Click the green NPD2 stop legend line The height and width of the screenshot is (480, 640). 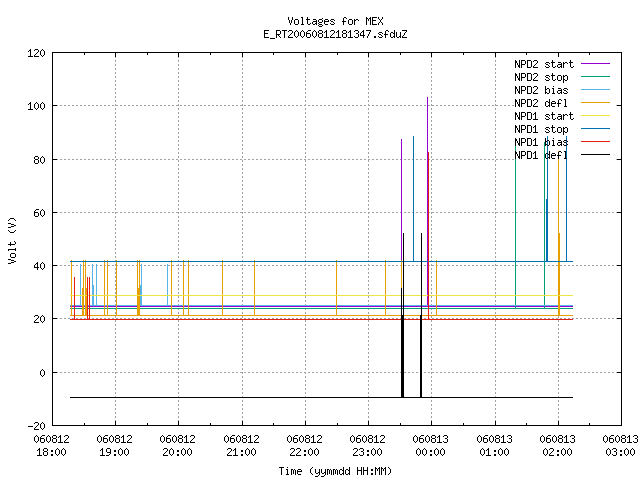coord(596,77)
